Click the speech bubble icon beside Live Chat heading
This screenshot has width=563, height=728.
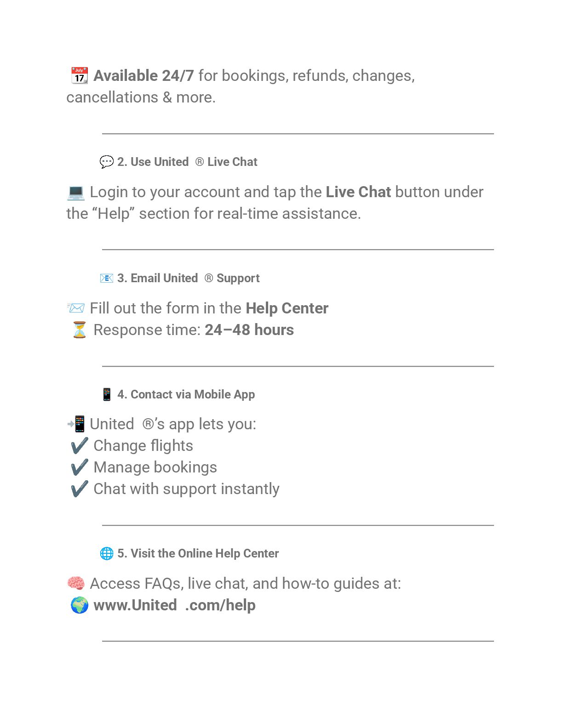106,162
